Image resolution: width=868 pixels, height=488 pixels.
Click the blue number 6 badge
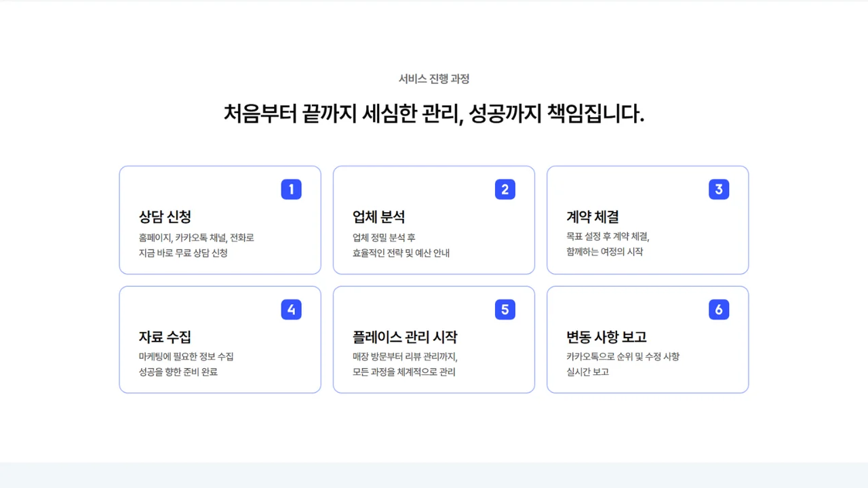719,310
